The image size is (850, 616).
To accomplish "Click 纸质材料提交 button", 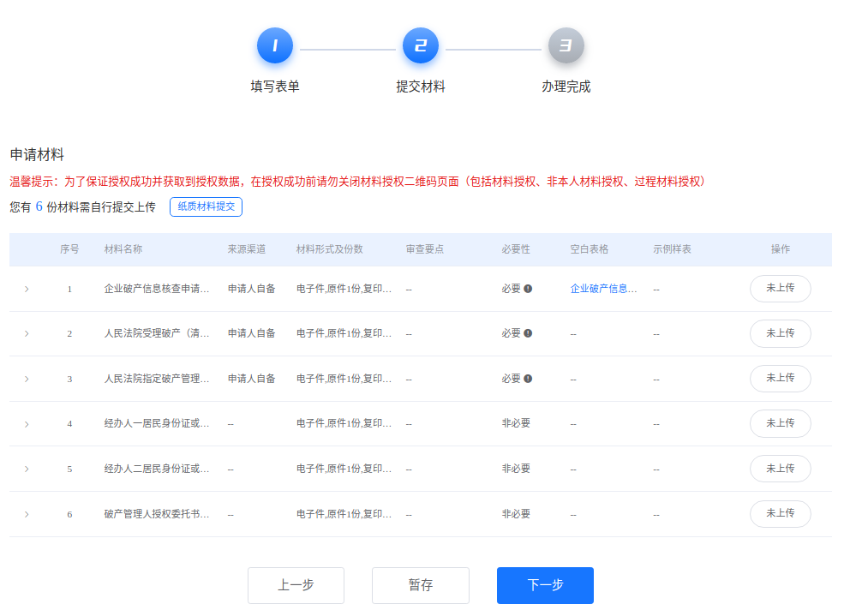I will 206,206.
